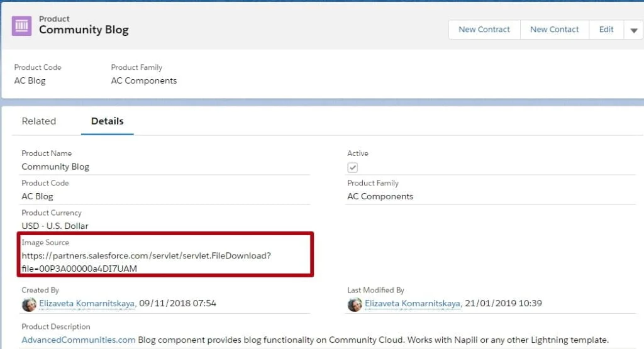Click the Details AC Blog product code value
This screenshot has height=349, width=644.
pos(37,197)
